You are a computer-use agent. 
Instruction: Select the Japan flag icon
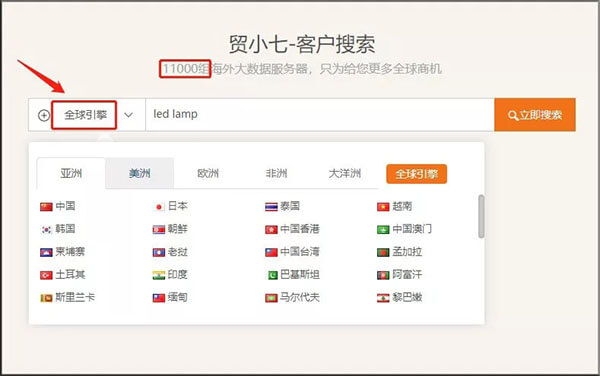158,207
